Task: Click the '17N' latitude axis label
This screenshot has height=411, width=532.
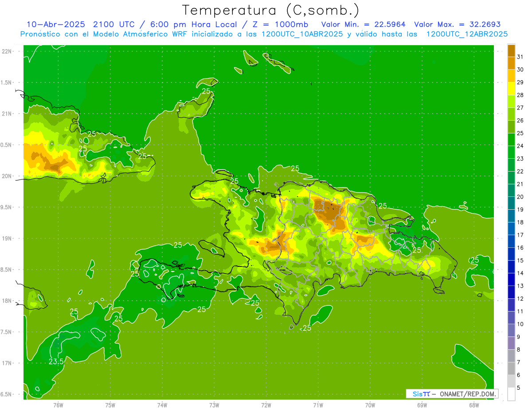Action: point(7,363)
